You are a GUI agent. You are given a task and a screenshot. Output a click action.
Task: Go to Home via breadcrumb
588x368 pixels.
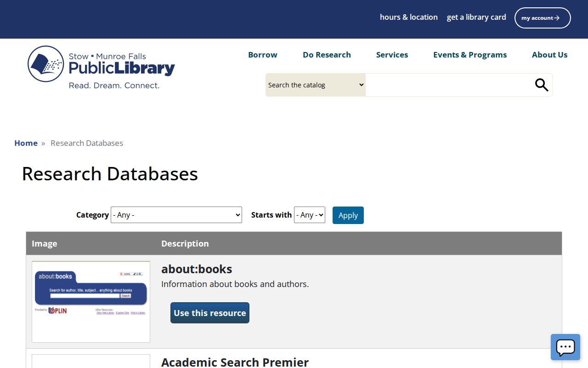coord(26,143)
